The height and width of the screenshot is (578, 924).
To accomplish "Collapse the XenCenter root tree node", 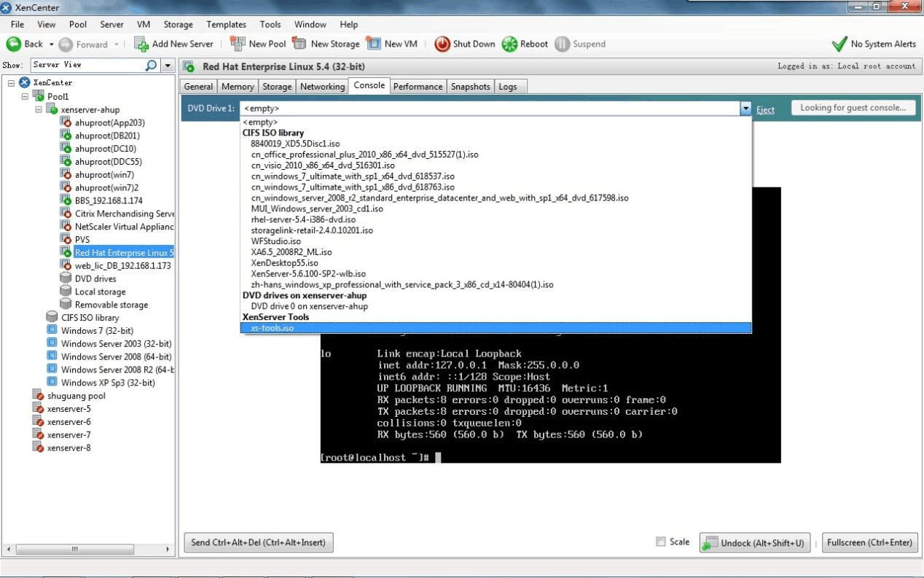I will pos(12,83).
